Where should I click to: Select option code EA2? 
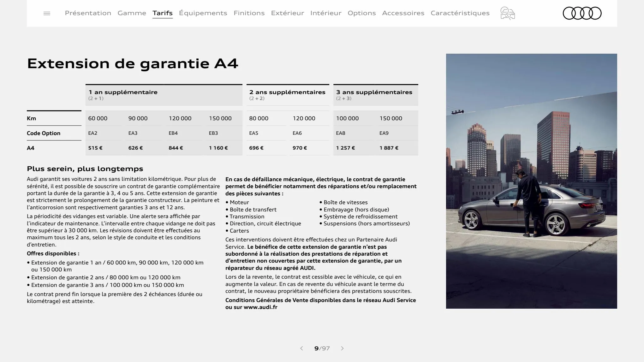[93, 133]
